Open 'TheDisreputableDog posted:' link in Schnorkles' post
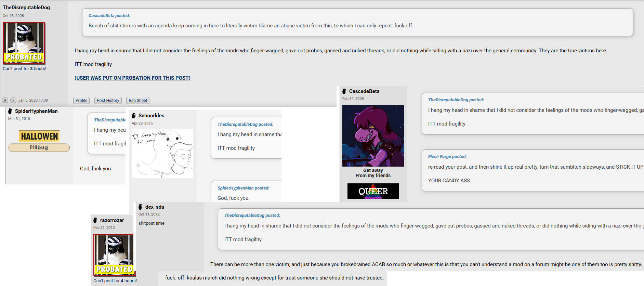644x286 pixels. point(246,125)
